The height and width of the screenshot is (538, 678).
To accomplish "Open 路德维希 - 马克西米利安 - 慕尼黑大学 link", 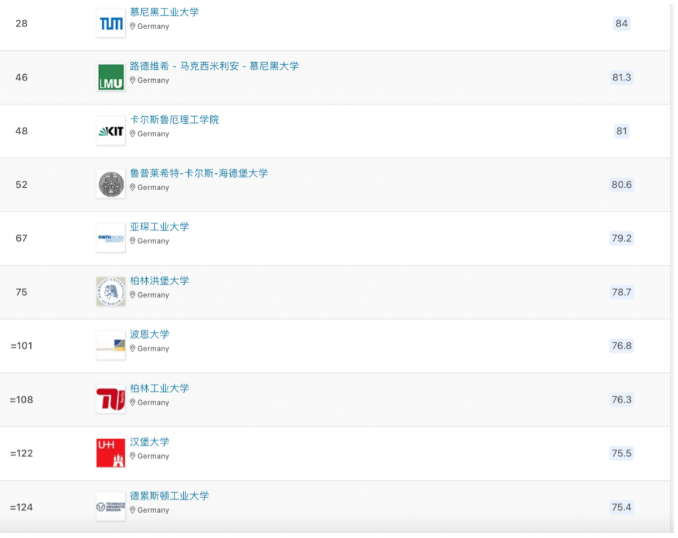I will (214, 66).
